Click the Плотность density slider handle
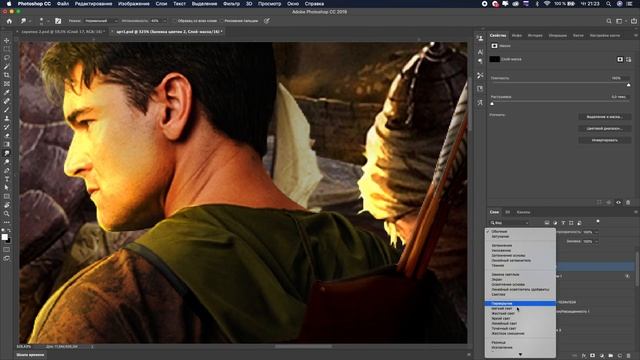This screenshot has width=640, height=360. coord(629,85)
